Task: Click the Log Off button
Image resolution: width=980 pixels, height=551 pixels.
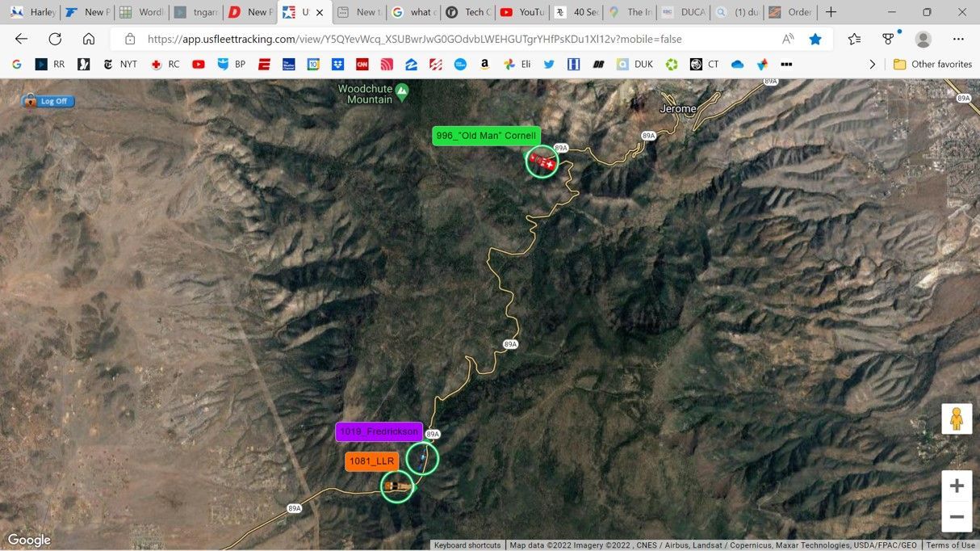Action: (48, 101)
